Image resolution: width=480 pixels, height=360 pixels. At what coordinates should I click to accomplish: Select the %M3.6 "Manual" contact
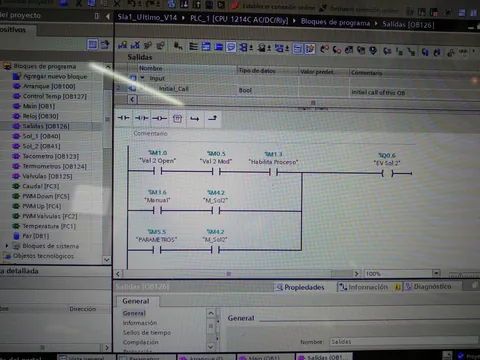(157, 210)
